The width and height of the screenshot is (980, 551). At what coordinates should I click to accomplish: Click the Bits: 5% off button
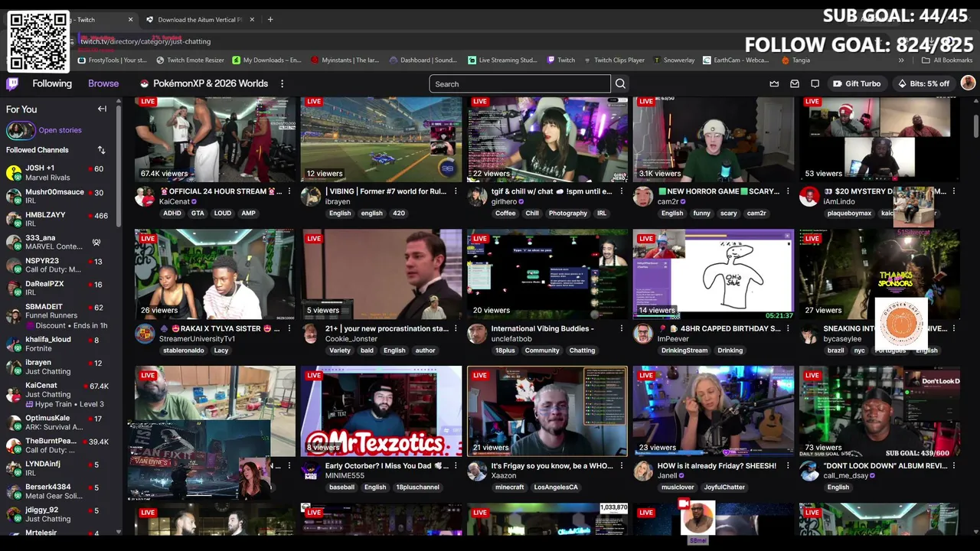(x=923, y=83)
